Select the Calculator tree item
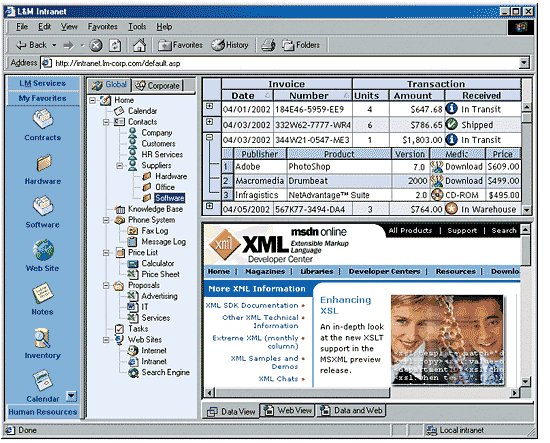Viewport: 550px width, 443px height. tap(157, 263)
